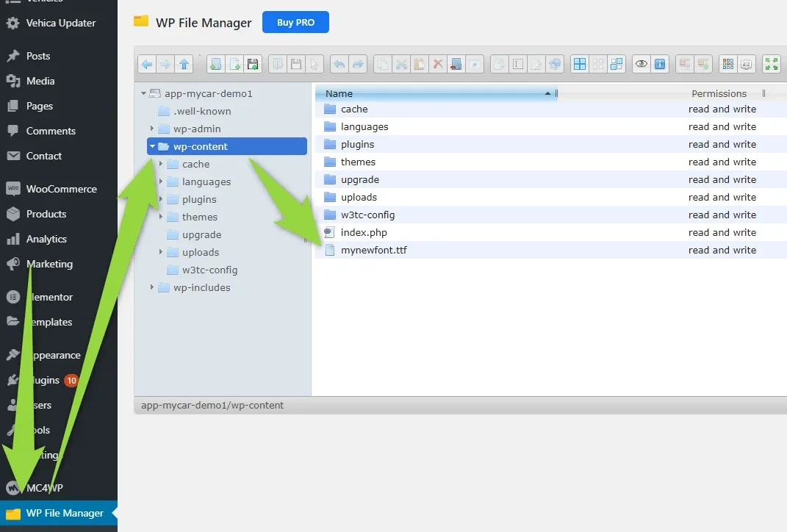Click the edit file toolbar icon

(536, 64)
